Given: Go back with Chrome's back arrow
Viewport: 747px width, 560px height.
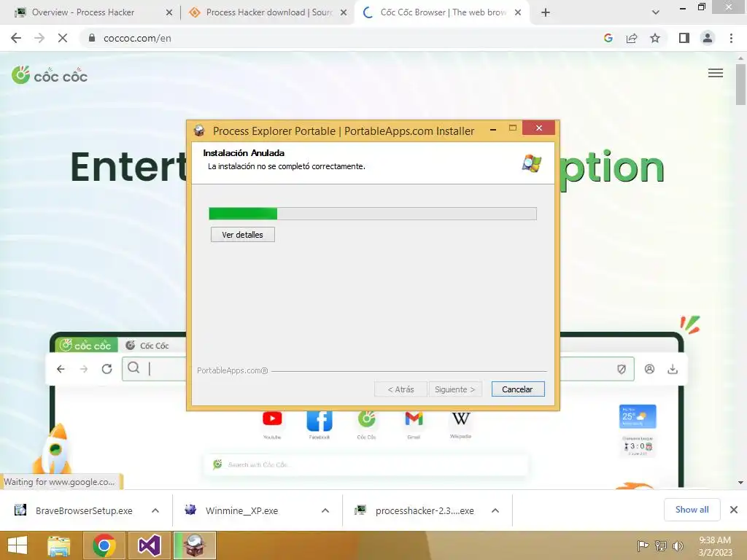Looking at the screenshot, I should (16, 38).
